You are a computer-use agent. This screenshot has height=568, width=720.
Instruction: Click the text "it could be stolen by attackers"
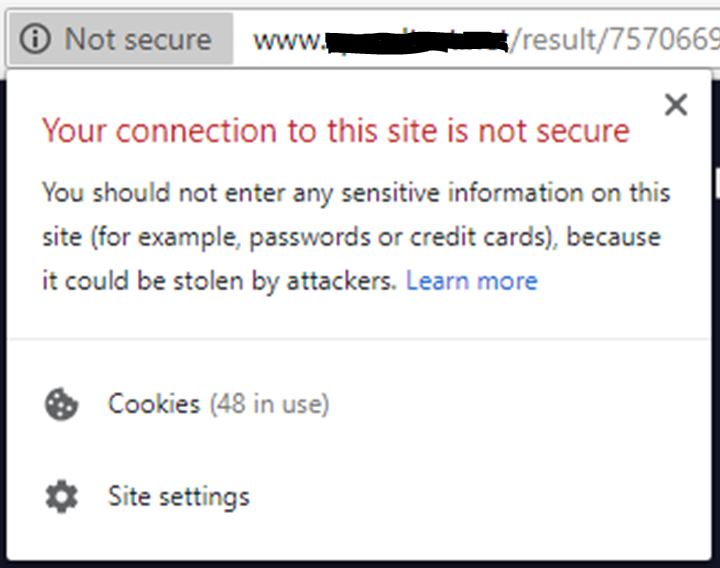pos(219,281)
